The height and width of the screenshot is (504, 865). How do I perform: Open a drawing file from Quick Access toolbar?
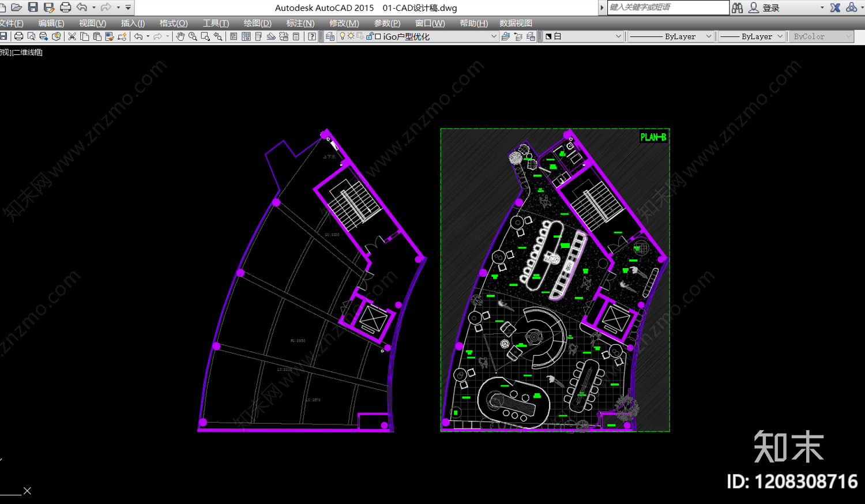(16, 7)
